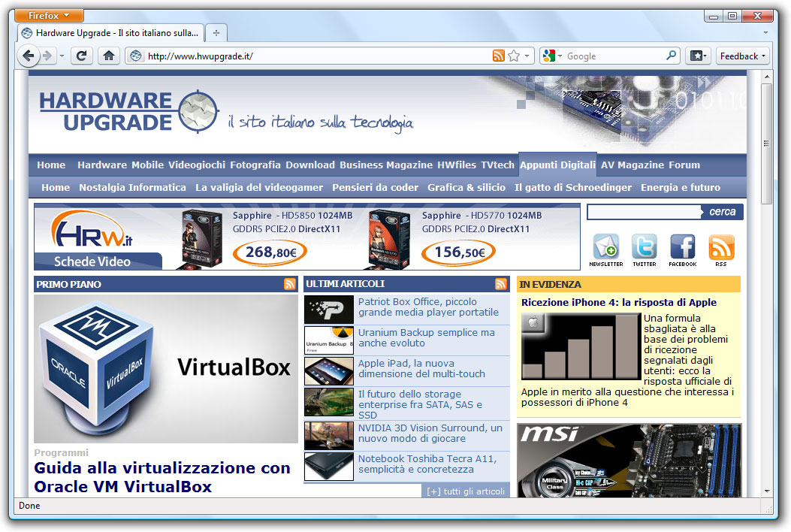
Task: Click the tutti gli articoli link
Action: point(465,491)
